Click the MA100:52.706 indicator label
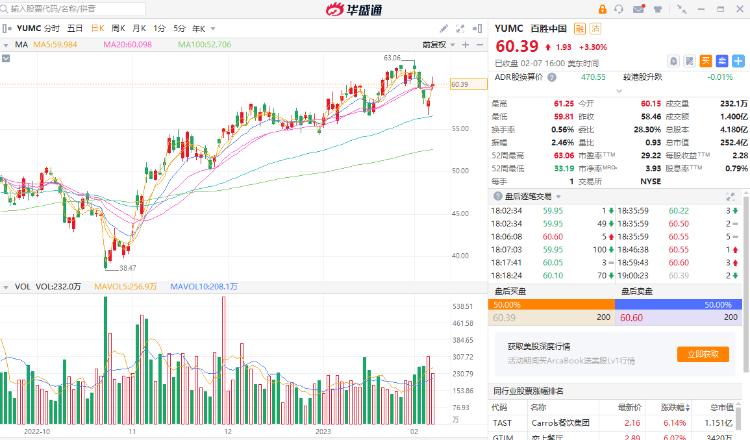Screen dimensions: 750x440 pyautogui.click(x=204, y=44)
